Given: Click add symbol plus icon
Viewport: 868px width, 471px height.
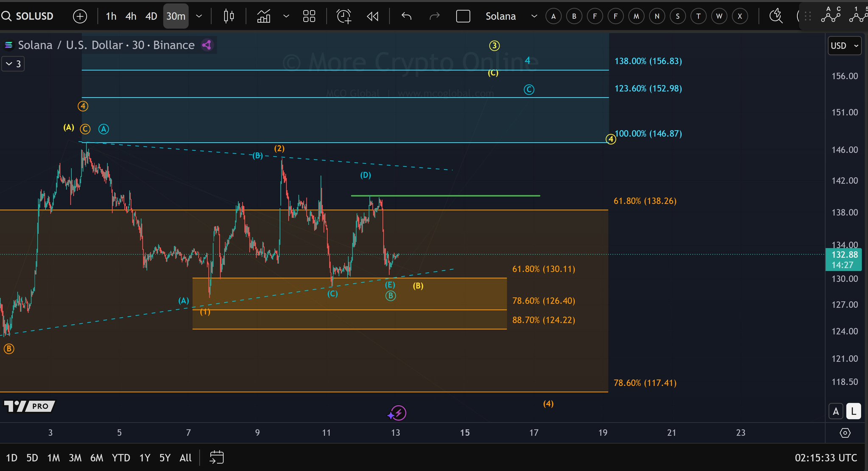Looking at the screenshot, I should pos(80,16).
